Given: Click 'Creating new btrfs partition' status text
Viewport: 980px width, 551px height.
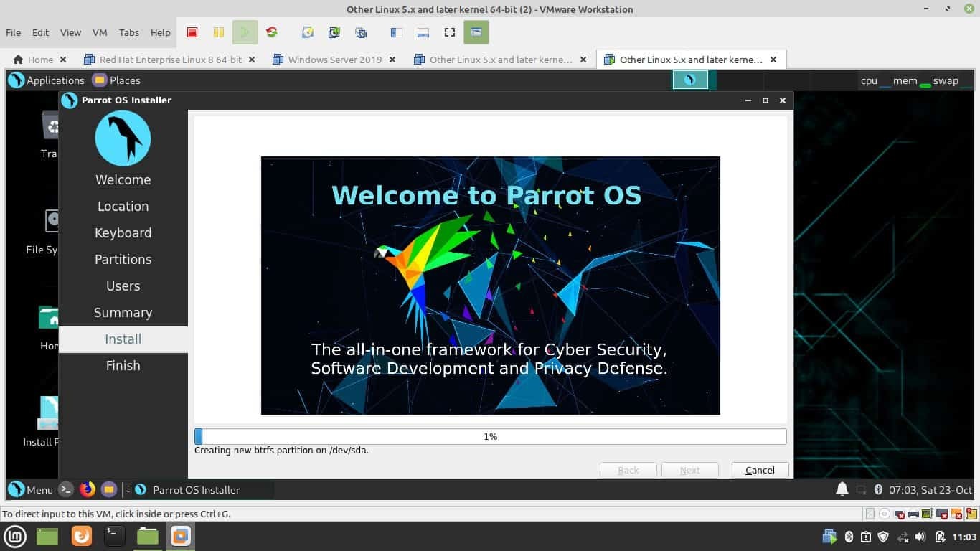Looking at the screenshot, I should [282, 451].
